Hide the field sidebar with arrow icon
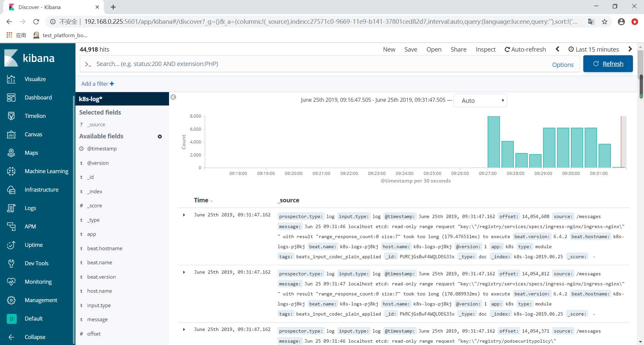 click(x=173, y=97)
